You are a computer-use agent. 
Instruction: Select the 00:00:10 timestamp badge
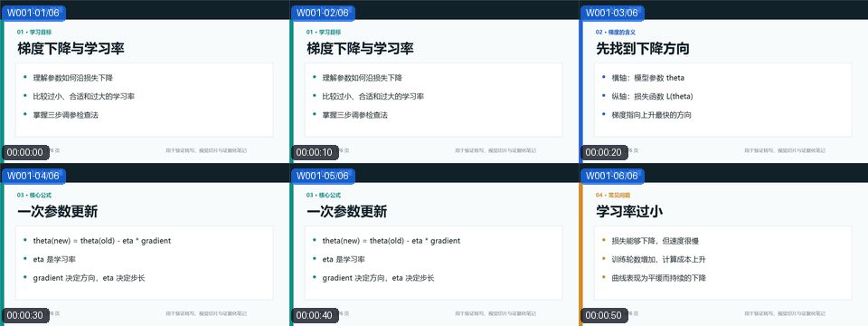(315, 152)
